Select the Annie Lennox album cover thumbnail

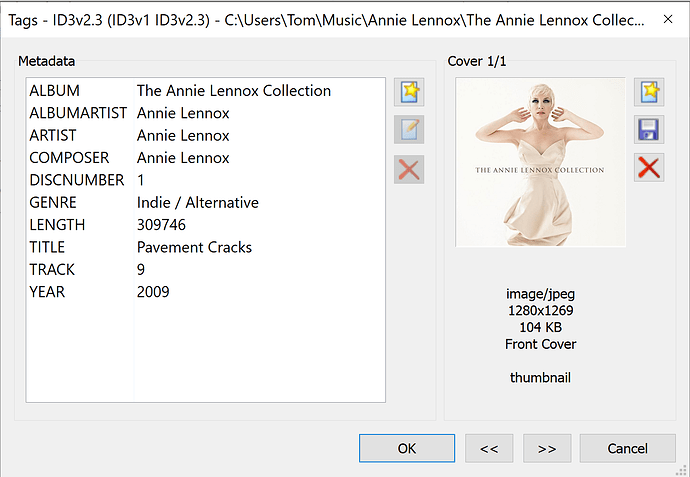pos(540,162)
